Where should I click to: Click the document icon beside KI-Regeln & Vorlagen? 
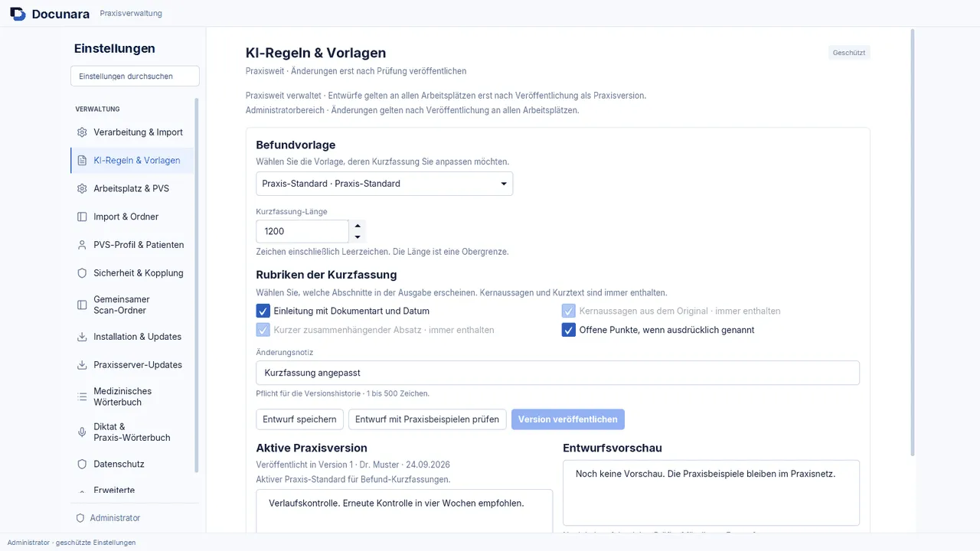click(82, 161)
